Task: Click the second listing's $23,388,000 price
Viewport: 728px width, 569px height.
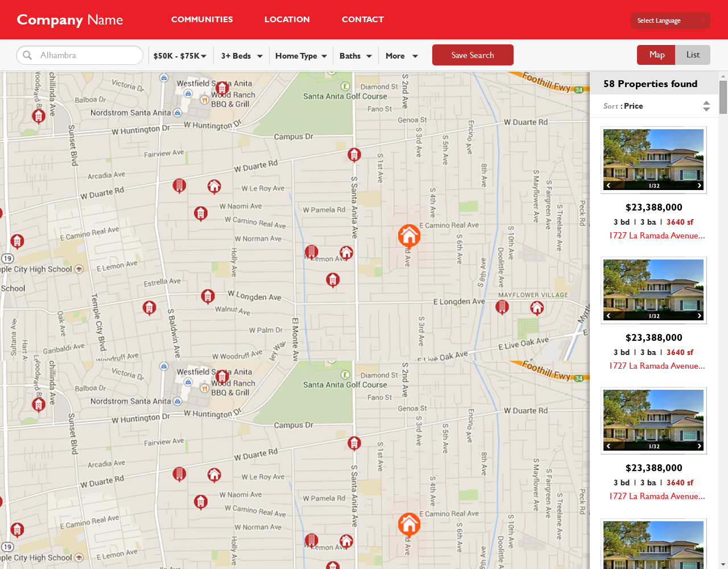Action: coord(653,337)
